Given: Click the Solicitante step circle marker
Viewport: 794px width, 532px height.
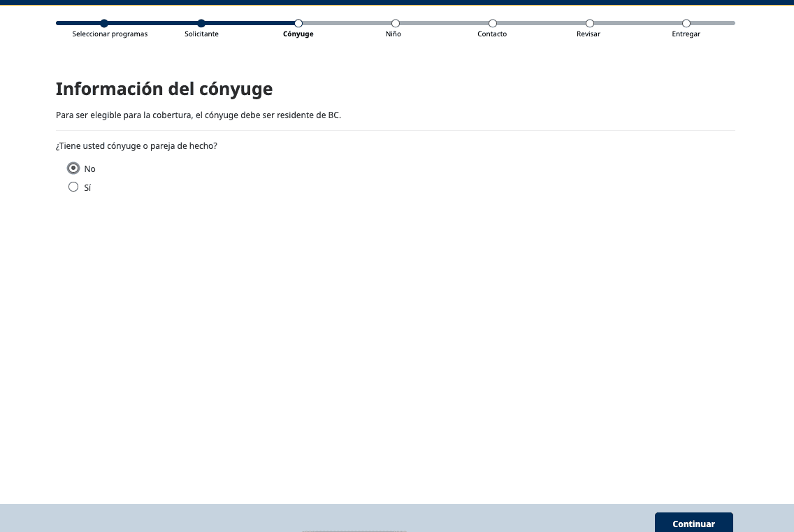Looking at the screenshot, I should coord(201,23).
